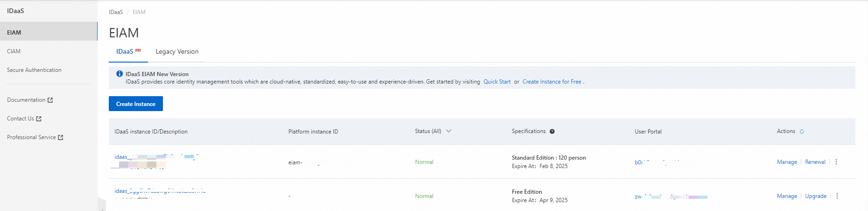Click the EIAM page heading

coord(124,33)
